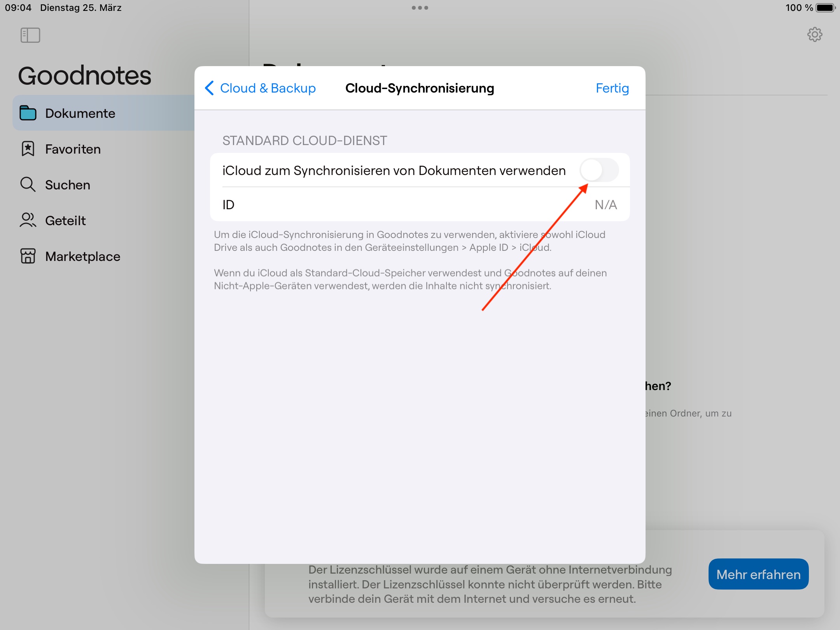The height and width of the screenshot is (630, 840).
Task: Tap the battery icon in status bar
Action: pos(826,8)
